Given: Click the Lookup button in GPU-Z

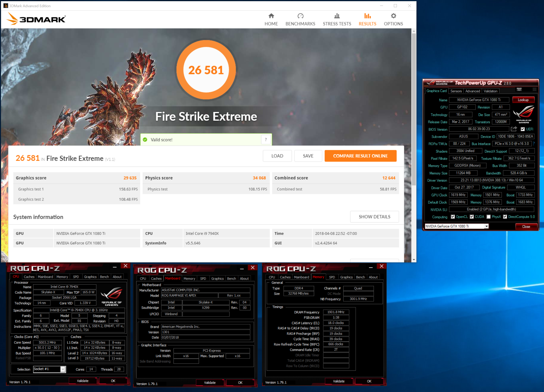Looking at the screenshot, I should click(523, 100).
